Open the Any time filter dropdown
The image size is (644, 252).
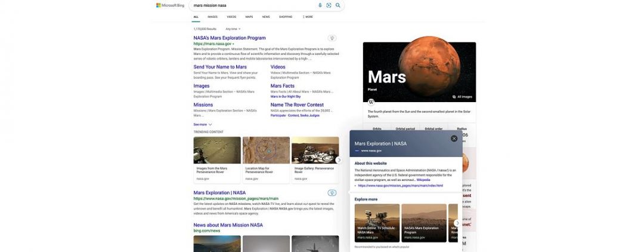233,29
